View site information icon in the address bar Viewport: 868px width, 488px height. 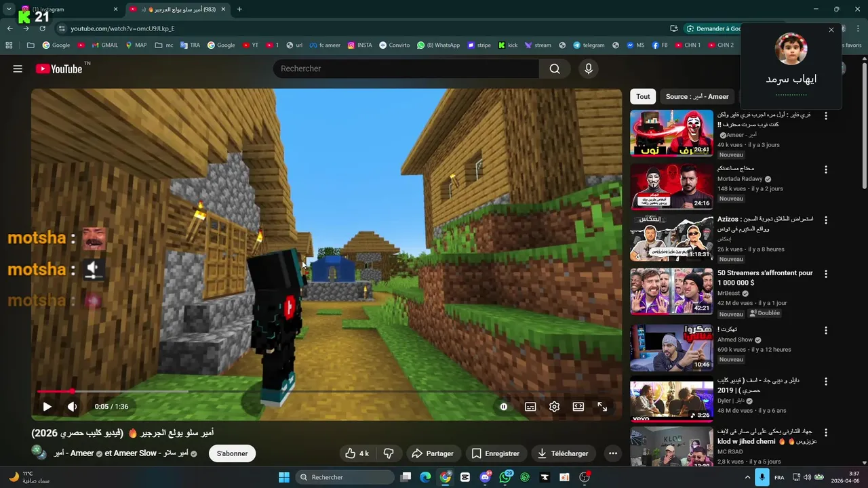62,28
